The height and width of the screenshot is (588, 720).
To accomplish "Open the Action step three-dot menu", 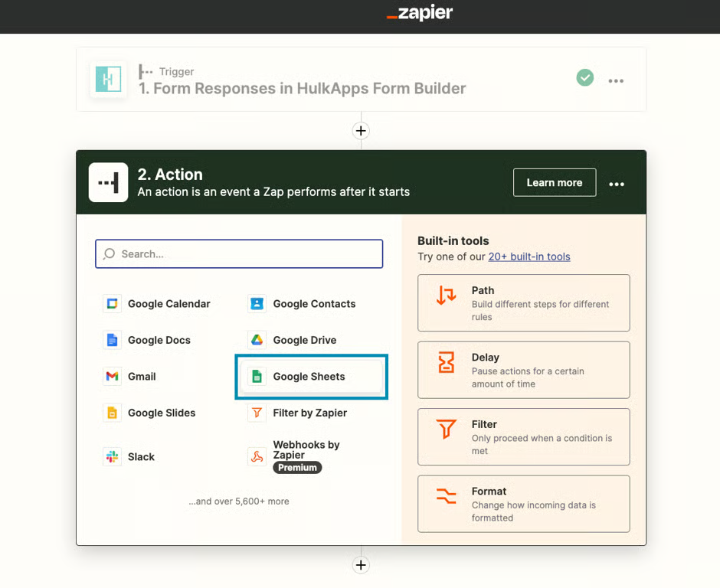I will point(617,184).
